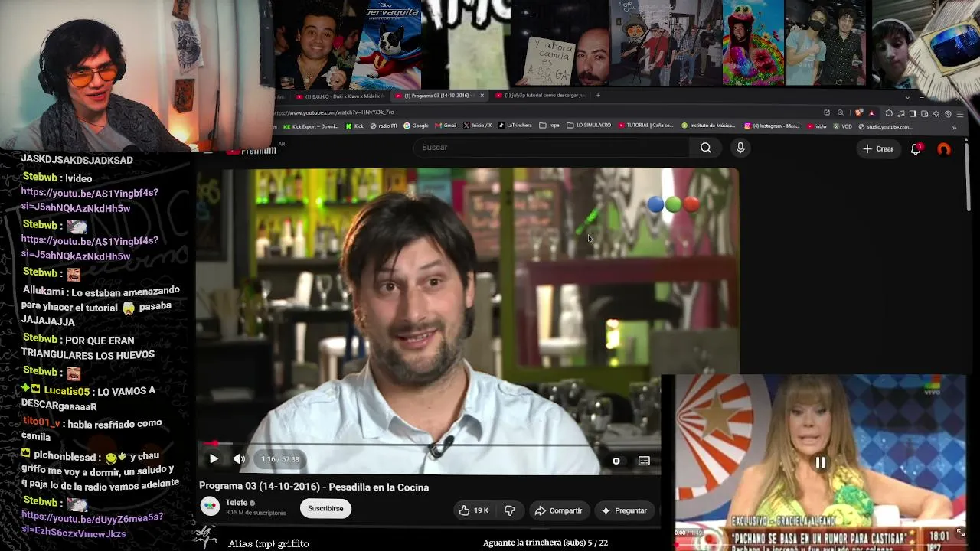Click chat username tito01_v
980x551 pixels.
click(x=41, y=422)
